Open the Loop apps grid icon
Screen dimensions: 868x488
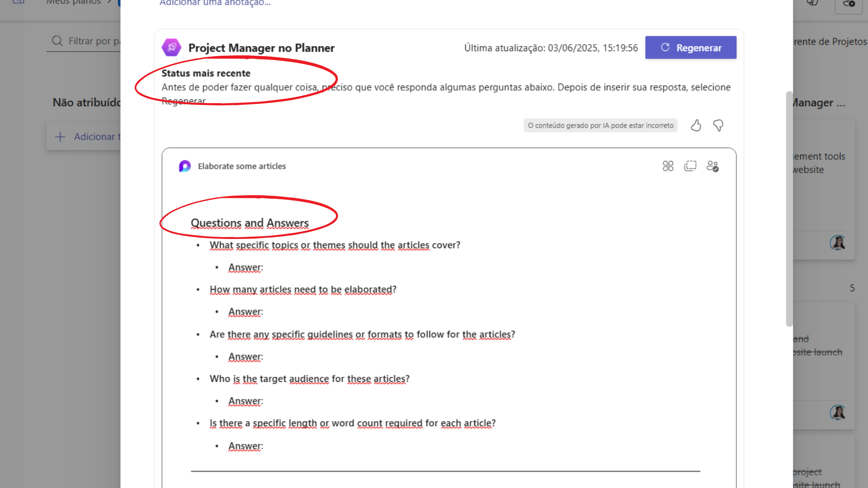pos(668,166)
